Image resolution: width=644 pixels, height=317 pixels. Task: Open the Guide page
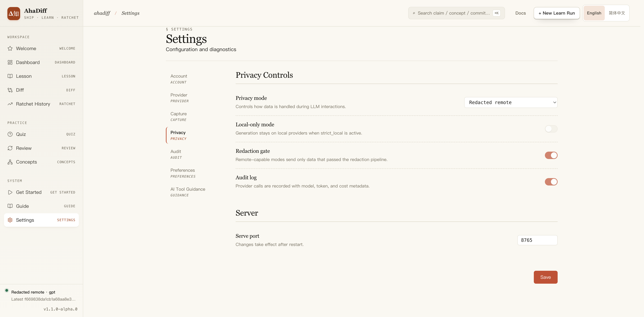[41, 206]
